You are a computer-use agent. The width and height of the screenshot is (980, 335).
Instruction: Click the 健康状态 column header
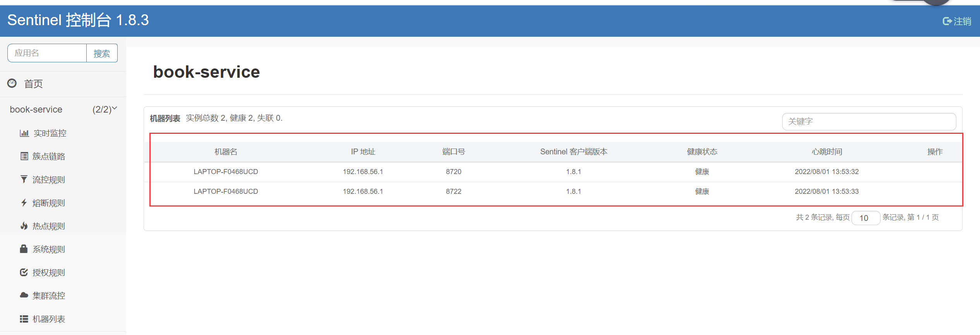[x=702, y=152]
